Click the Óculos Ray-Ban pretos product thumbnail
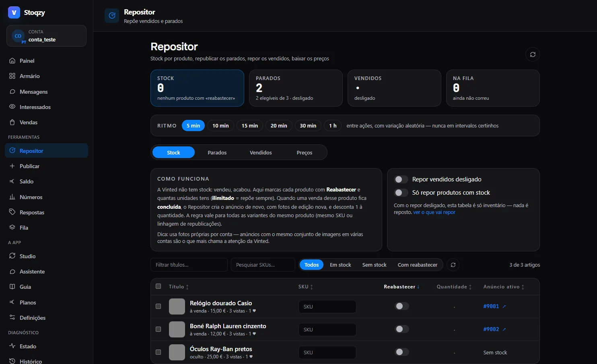Screen dimensions: 597x364 (x=177, y=352)
